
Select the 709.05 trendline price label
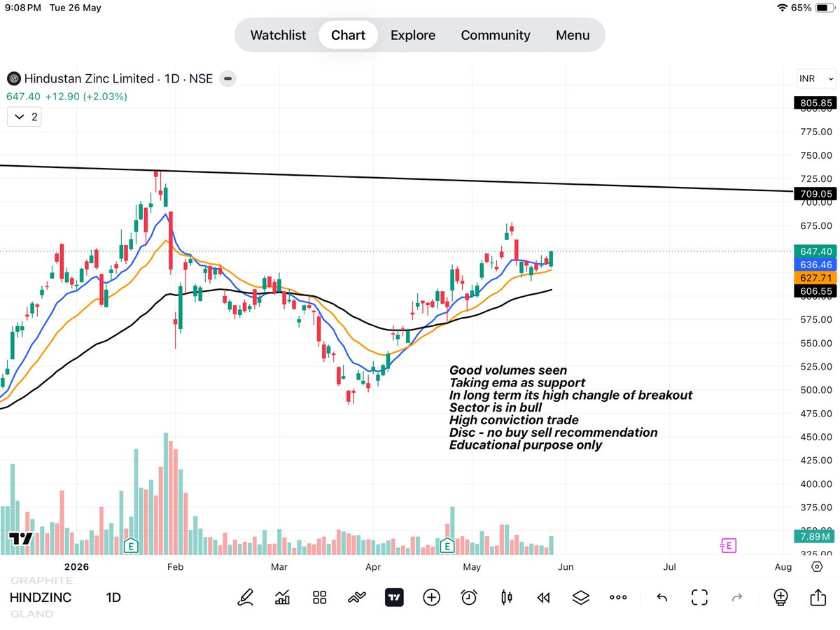(x=815, y=194)
